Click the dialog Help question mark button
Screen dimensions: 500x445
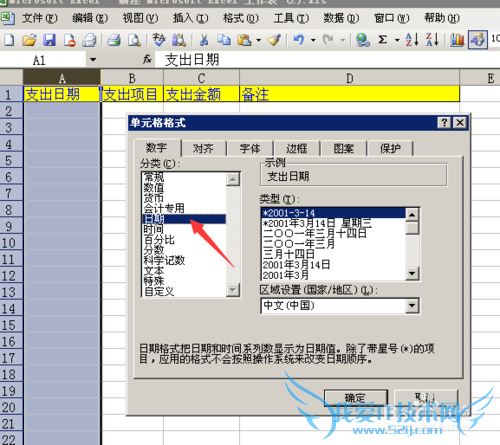pos(444,123)
